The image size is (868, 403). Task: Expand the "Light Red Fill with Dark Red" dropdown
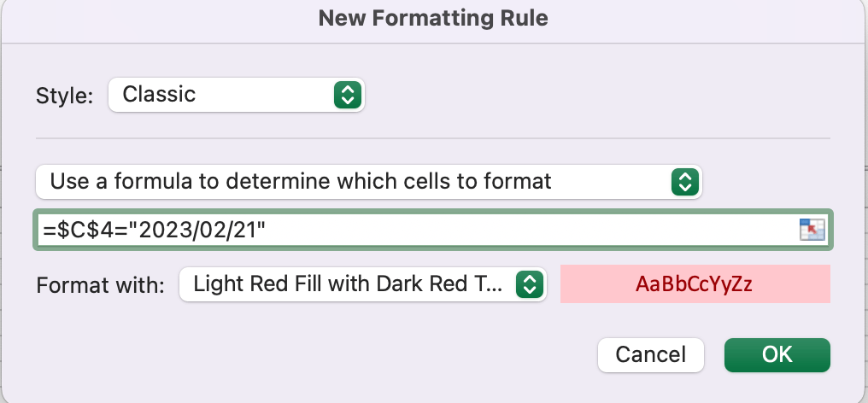(361, 284)
